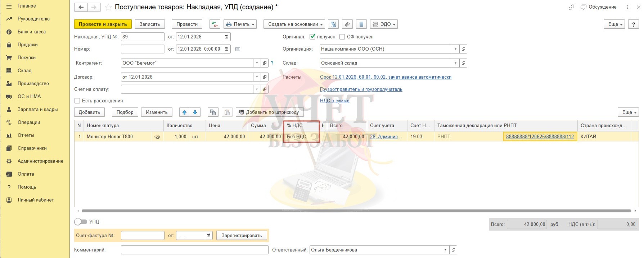Expand the Склад dropdown arrow

[455, 63]
